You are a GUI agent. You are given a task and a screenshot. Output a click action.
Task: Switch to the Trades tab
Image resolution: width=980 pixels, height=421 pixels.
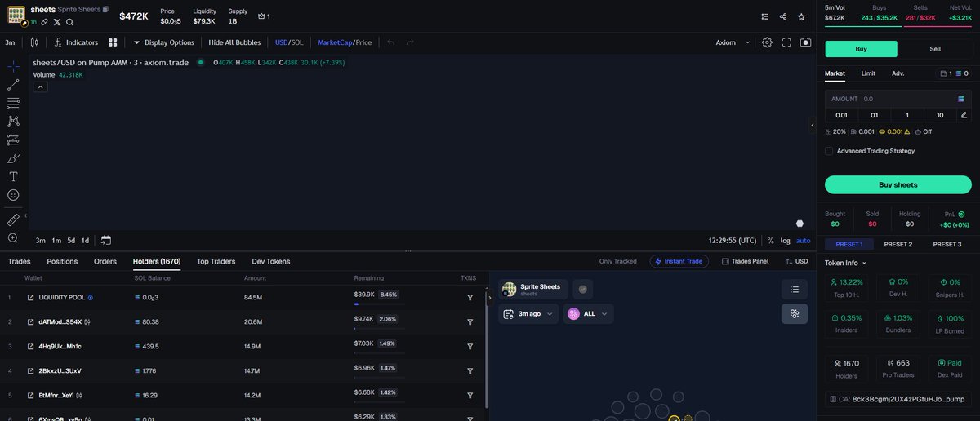tap(19, 261)
